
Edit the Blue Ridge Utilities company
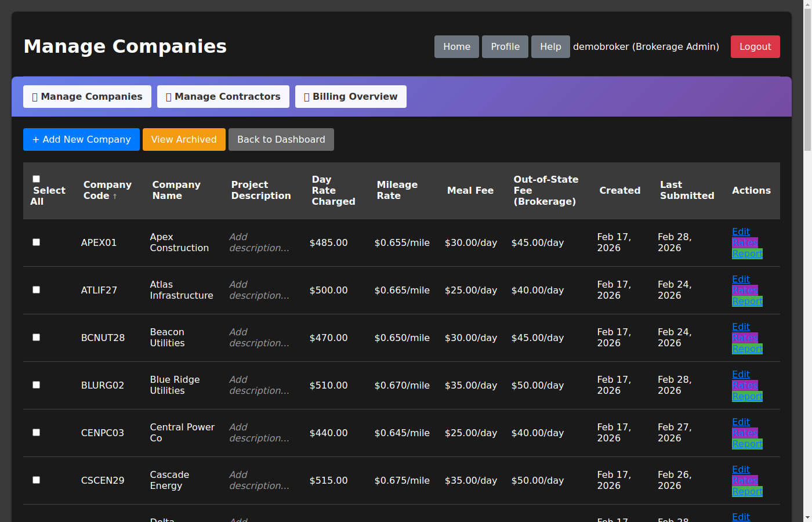pos(741,374)
